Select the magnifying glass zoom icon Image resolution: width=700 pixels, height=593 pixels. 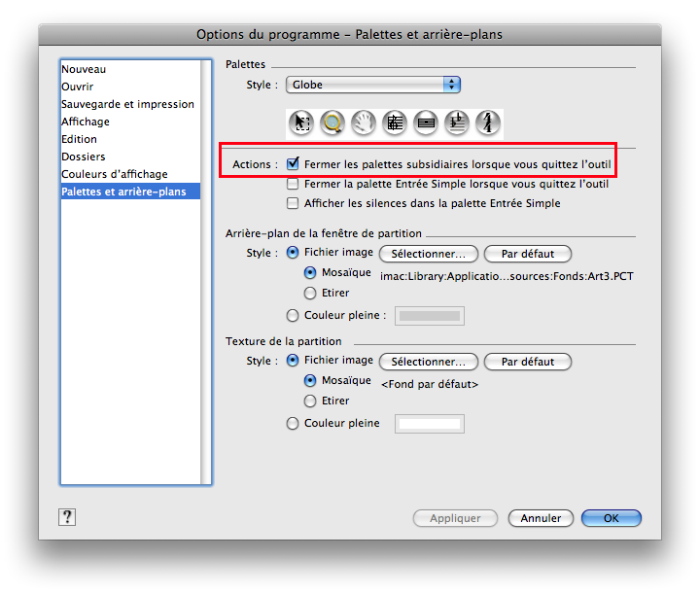click(332, 122)
